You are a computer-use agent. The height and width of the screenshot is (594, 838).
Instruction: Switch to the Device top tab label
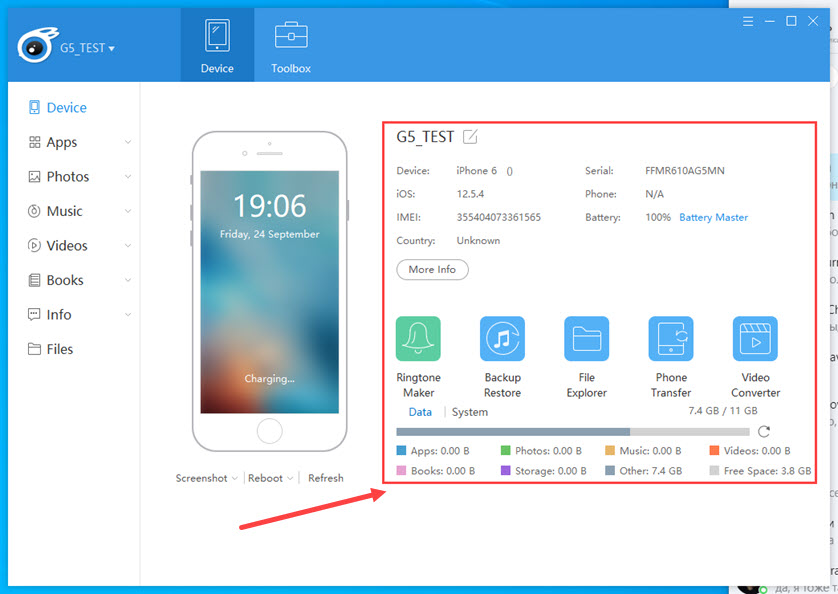[217, 68]
